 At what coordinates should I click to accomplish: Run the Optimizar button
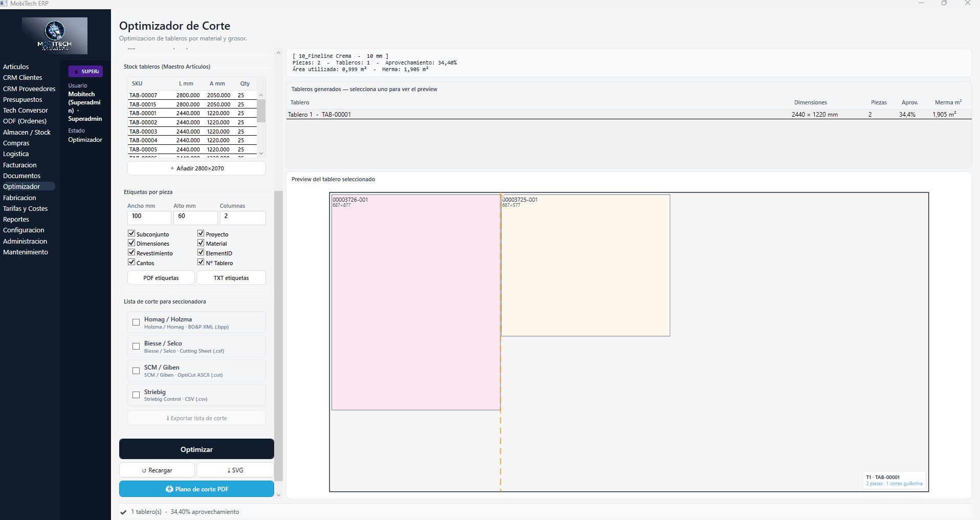(196, 449)
